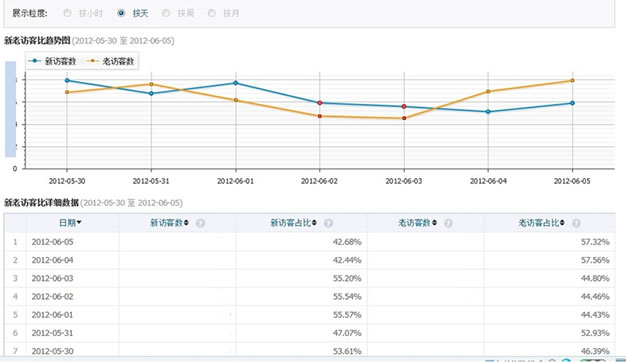This screenshot has width=626, height=362.
Task: Select the 按周 granularity radio button
Action: tap(166, 13)
